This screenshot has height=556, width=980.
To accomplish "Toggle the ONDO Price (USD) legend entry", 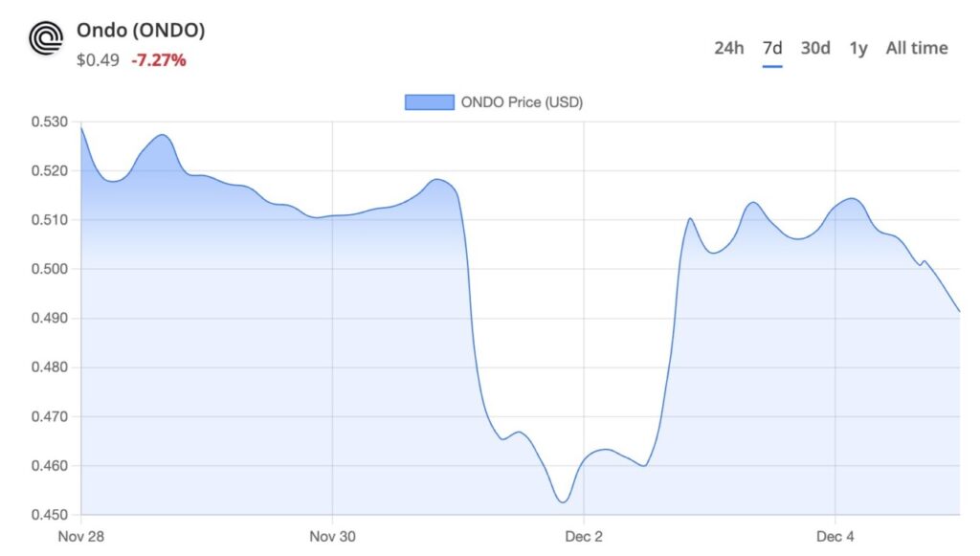I will pyautogui.click(x=524, y=101).
